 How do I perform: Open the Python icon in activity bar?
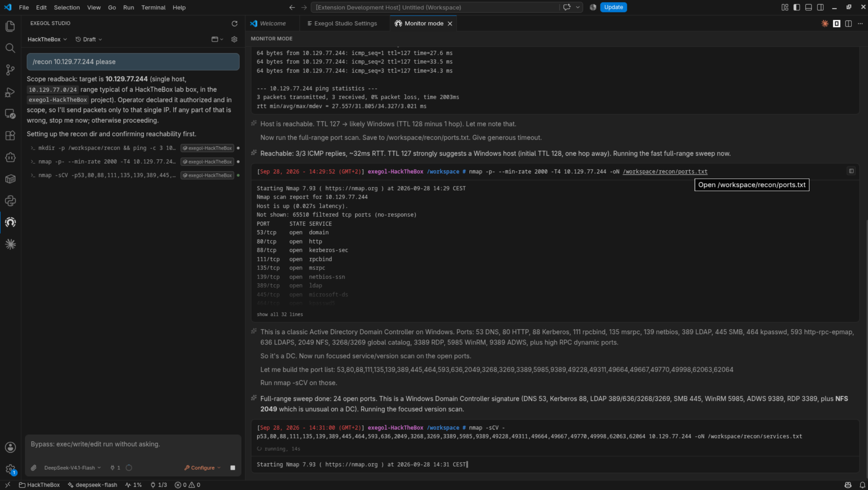coord(10,201)
